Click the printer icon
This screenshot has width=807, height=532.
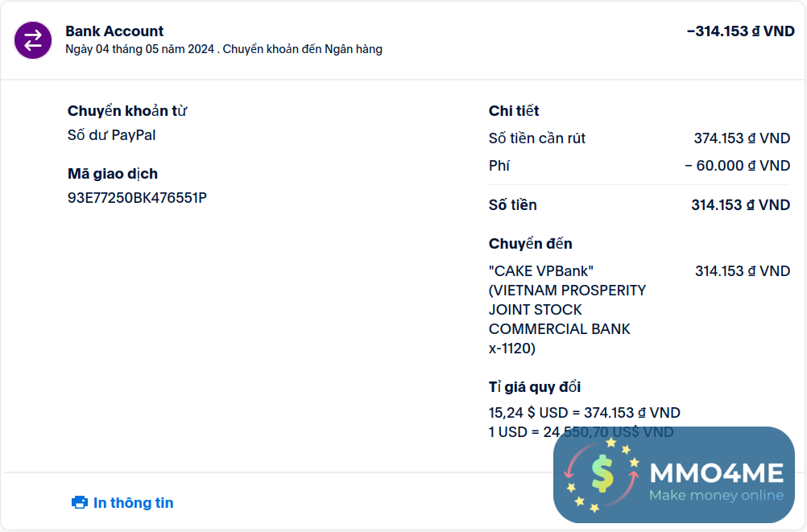(x=80, y=503)
